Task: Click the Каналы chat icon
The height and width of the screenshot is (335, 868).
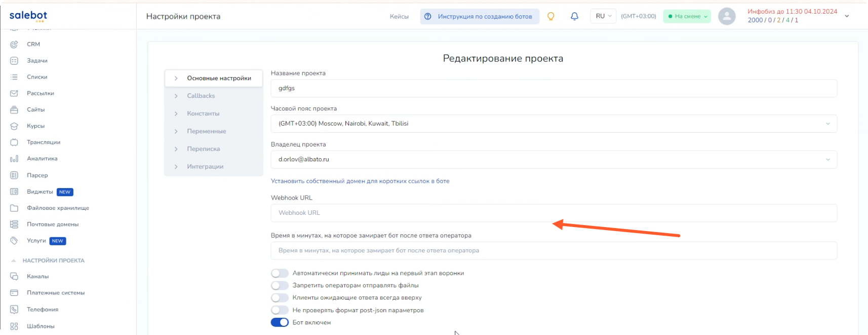Action: (x=14, y=276)
